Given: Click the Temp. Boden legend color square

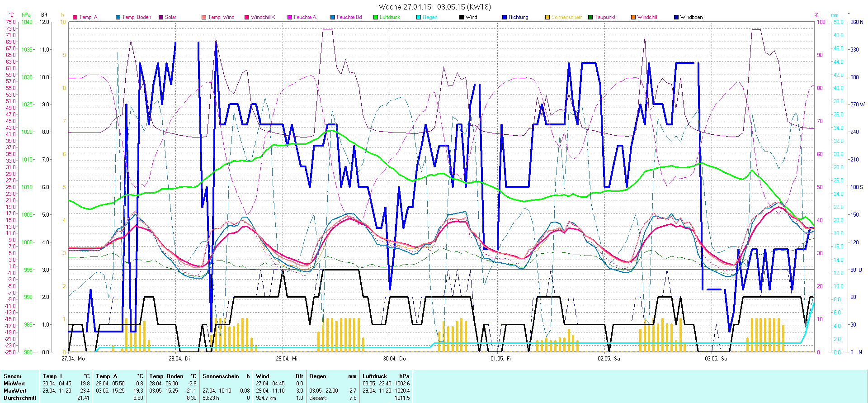Looking at the screenshot, I should [x=118, y=17].
